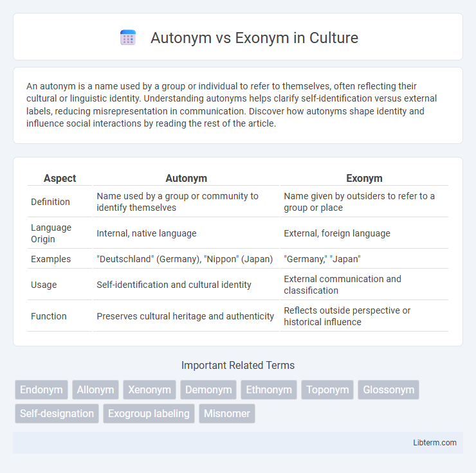Click the Deutschland and Nippon examples cell

[186, 259]
